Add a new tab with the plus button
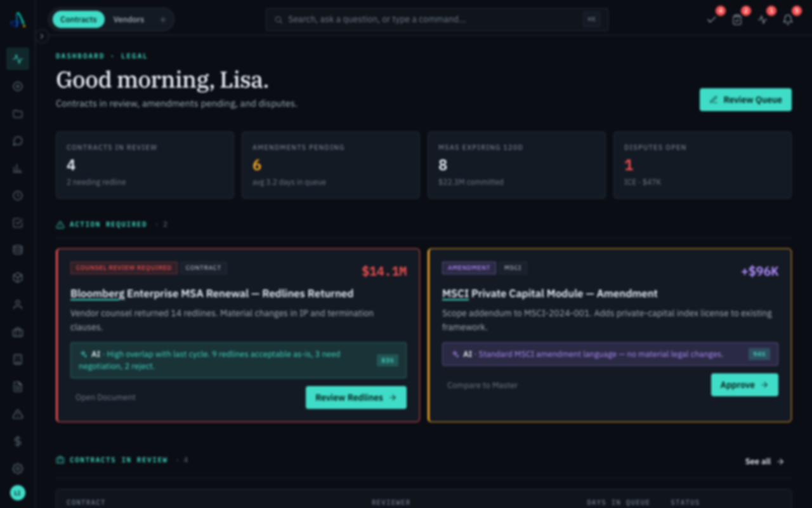Screen dimensions: 812x508 (162, 20)
